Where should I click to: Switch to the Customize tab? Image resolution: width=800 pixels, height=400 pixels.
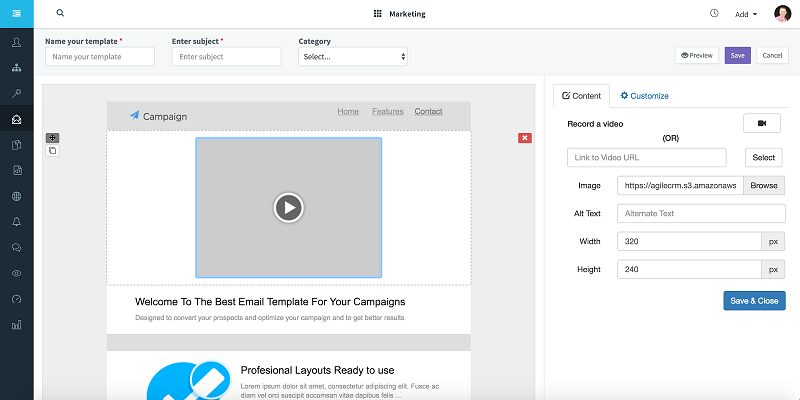pyautogui.click(x=644, y=96)
